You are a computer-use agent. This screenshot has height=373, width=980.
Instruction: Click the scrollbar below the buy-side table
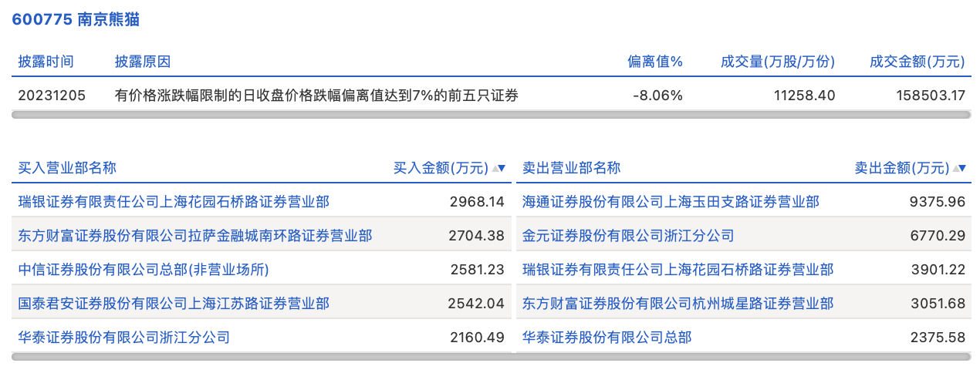(261, 357)
